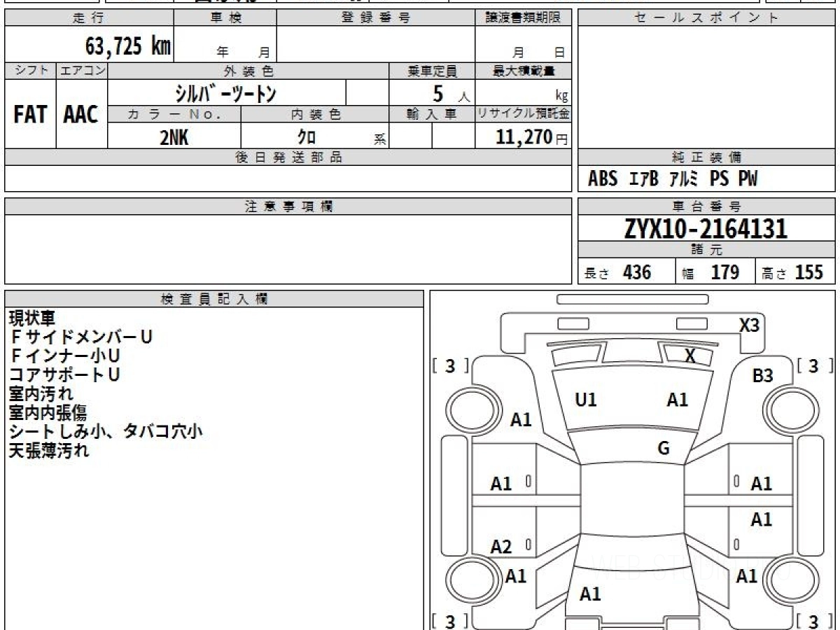The height and width of the screenshot is (630, 840).
Task: Select the note FサイドメンバーU
Action: (80, 337)
